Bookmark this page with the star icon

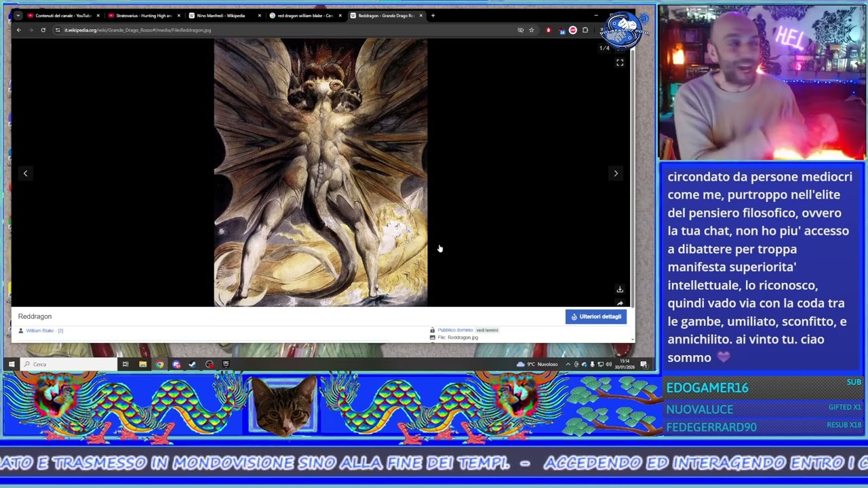click(531, 30)
